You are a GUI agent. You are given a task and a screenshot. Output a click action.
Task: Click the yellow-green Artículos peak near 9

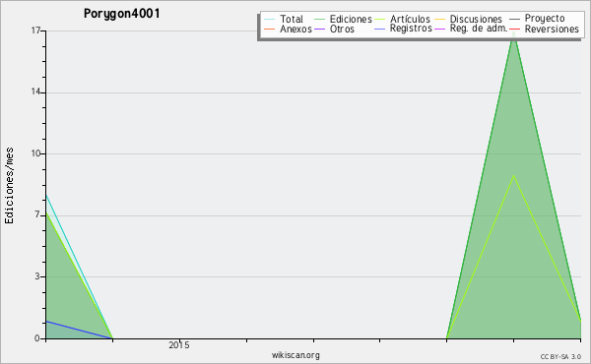(514, 176)
